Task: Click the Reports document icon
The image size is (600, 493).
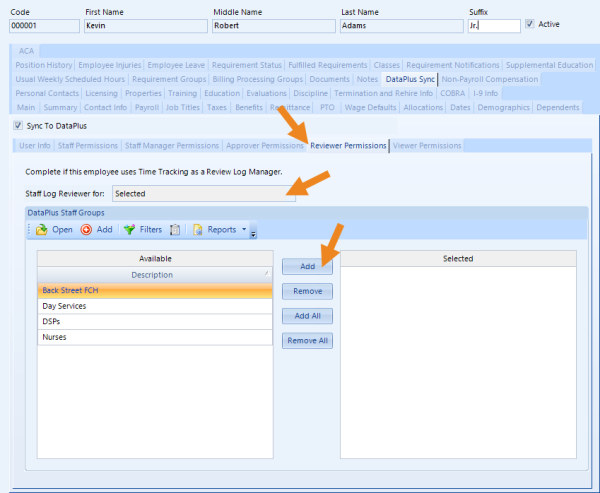Action: click(x=198, y=229)
